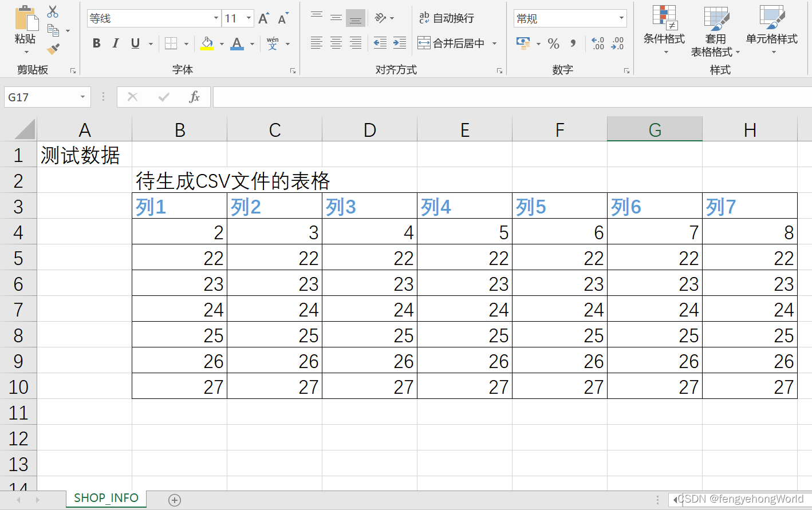The width and height of the screenshot is (812, 510).
Task: Select the SHOP_INFO sheet tab
Action: tap(106, 498)
